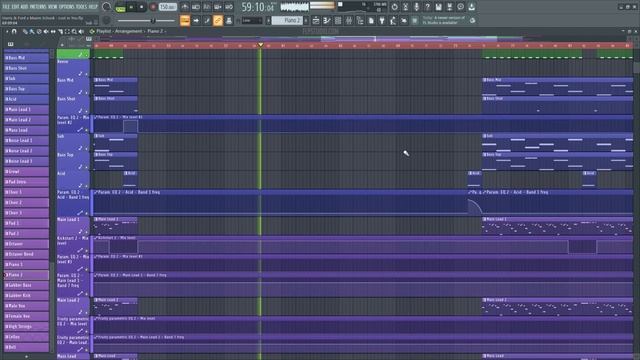Open the 'Param. EQ 2 - Acid - Band 1 freq' clip menu
Viewport: 640px width, 360px height.
(96, 192)
